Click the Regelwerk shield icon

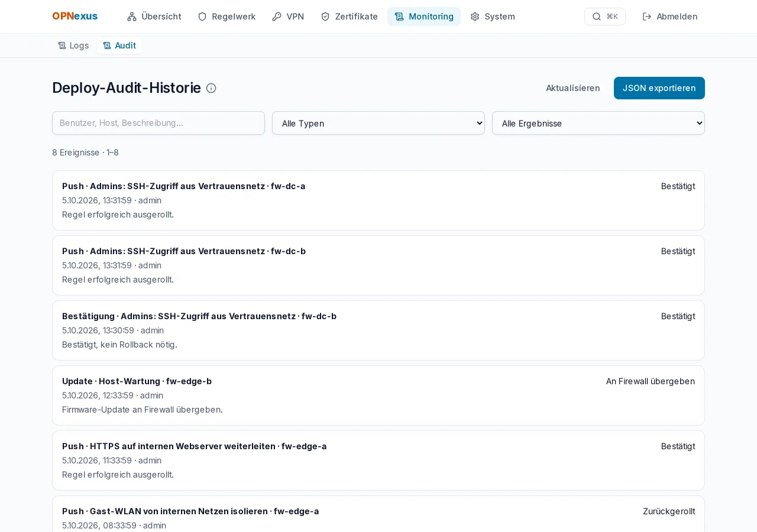tap(202, 17)
